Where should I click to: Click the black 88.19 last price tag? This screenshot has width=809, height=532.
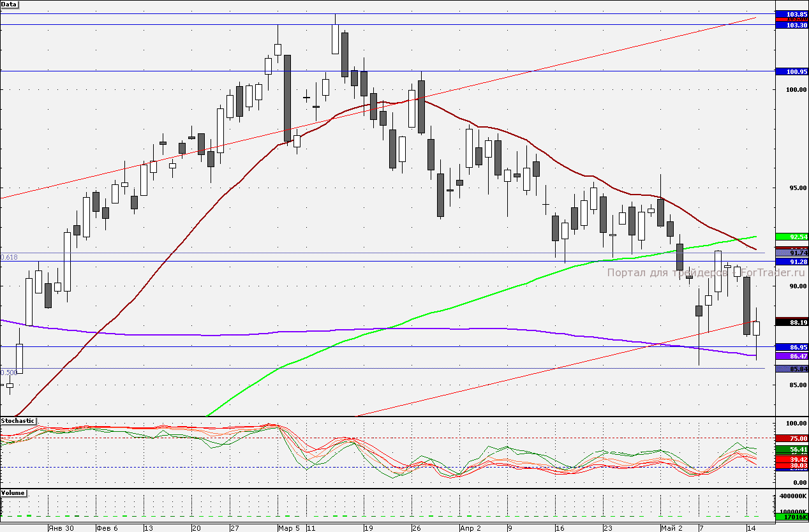[791, 323]
